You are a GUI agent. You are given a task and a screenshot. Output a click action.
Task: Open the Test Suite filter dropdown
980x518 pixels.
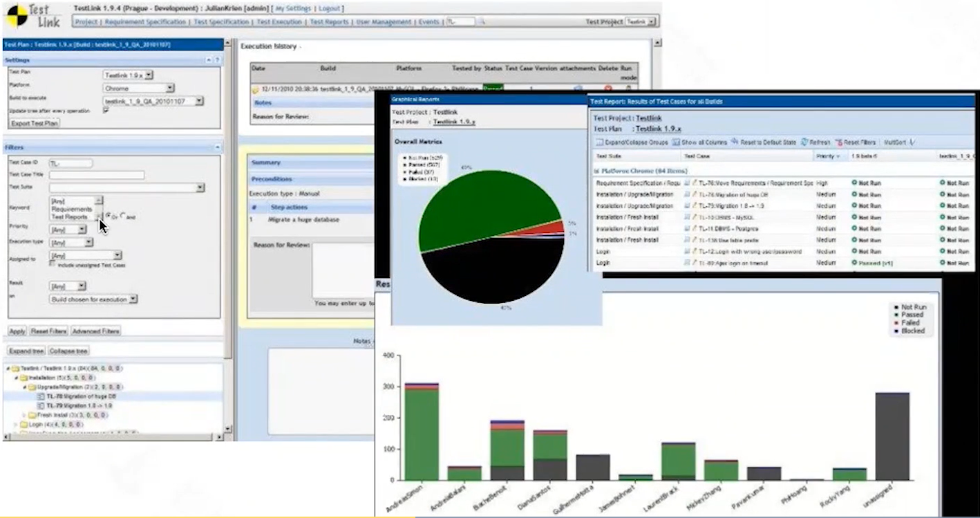click(126, 187)
